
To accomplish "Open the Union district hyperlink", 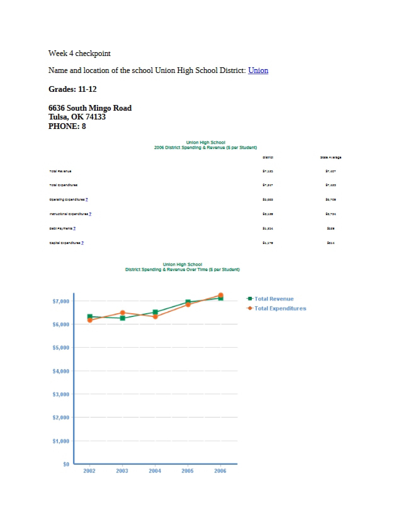I will click(258, 70).
